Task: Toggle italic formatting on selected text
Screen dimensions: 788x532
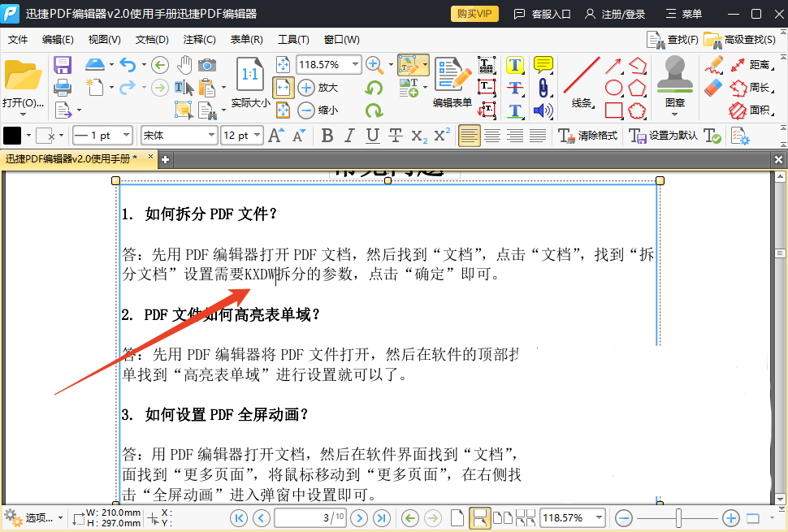Action: tap(349, 135)
